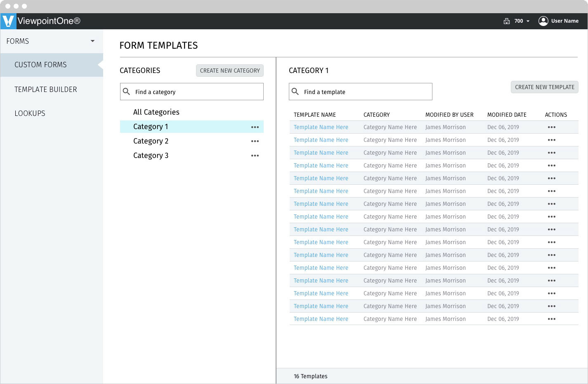This screenshot has width=588, height=384.
Task: Click the magnifier icon in Find a category
Action: [127, 92]
